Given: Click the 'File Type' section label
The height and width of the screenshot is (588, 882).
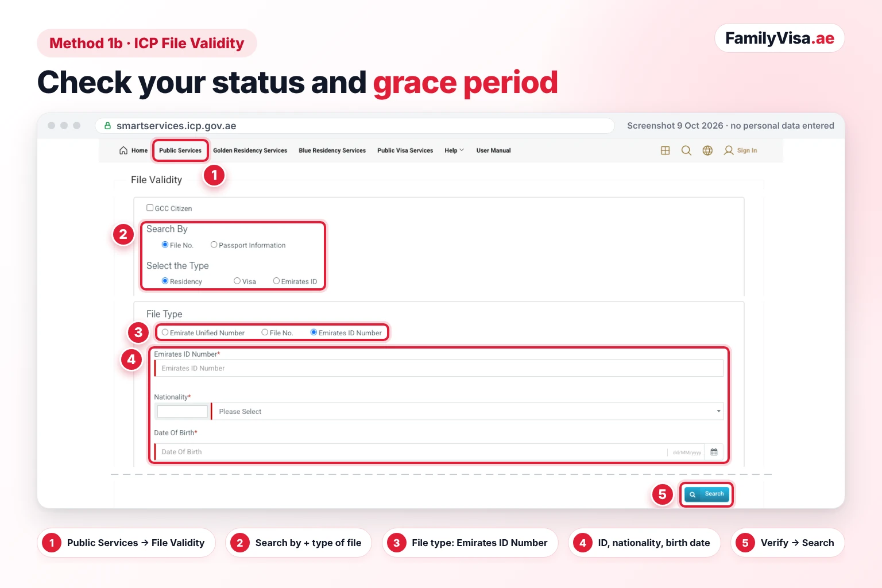Looking at the screenshot, I should click(164, 314).
